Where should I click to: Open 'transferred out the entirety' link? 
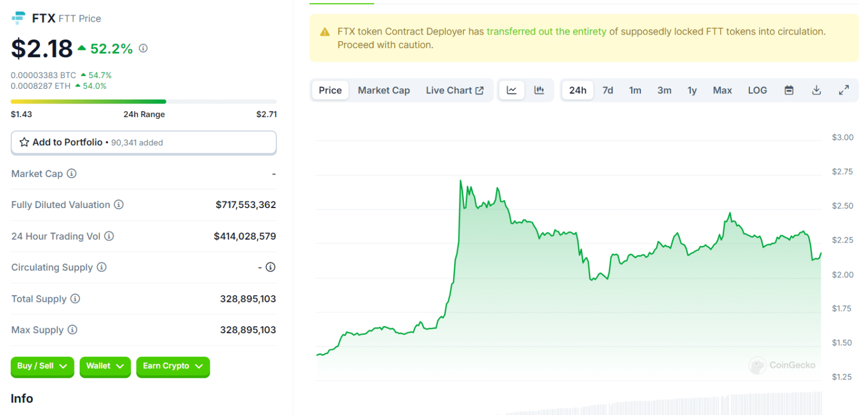click(x=546, y=32)
